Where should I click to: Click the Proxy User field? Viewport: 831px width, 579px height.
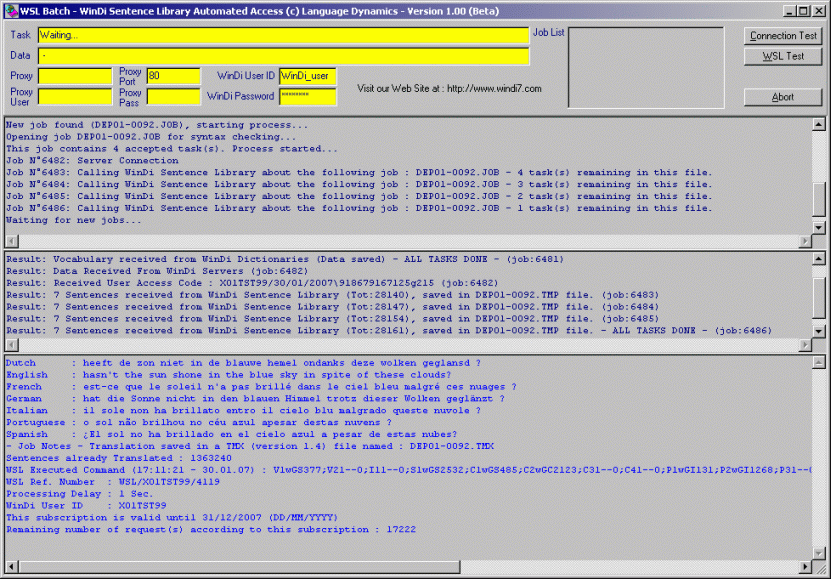pyautogui.click(x=75, y=96)
